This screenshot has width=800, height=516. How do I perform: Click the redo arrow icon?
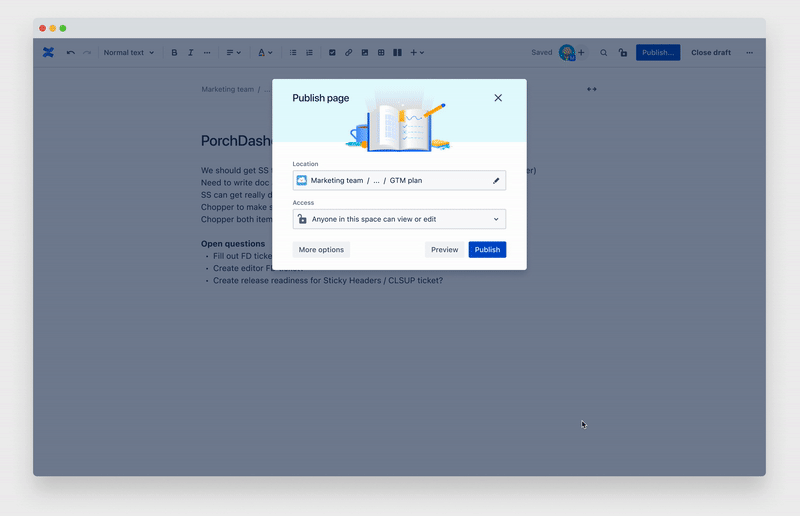(x=87, y=53)
